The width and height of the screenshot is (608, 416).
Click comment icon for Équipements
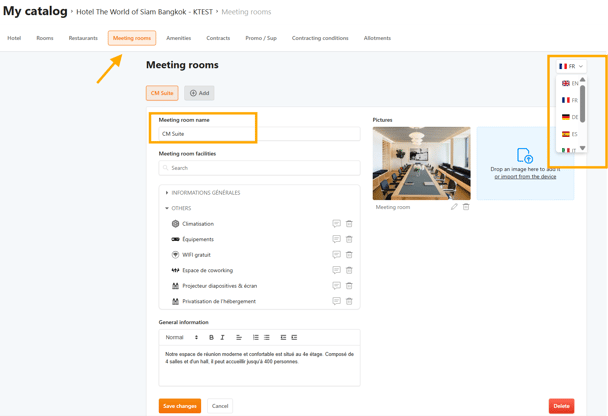tap(336, 239)
